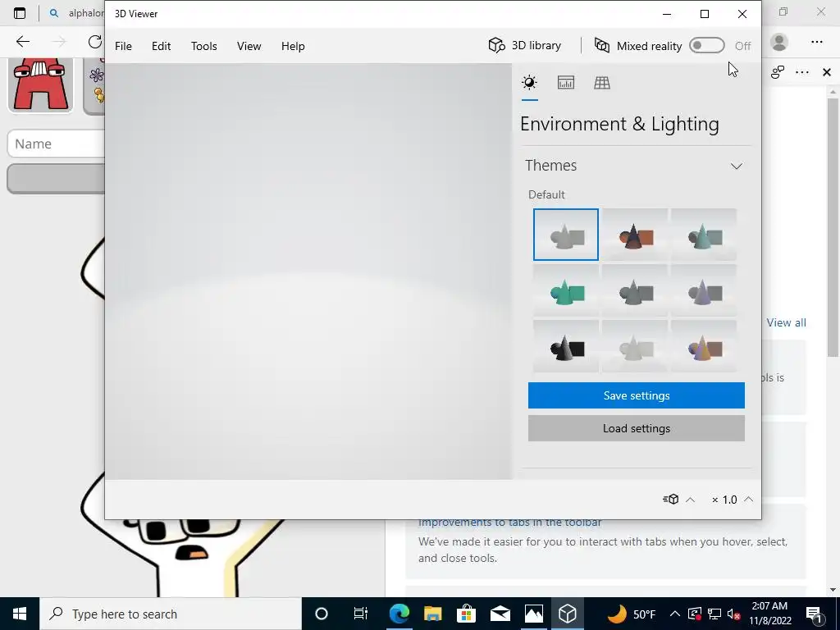The height and width of the screenshot is (630, 840).
Task: Open the Mail app from taskbar
Action: (500, 614)
